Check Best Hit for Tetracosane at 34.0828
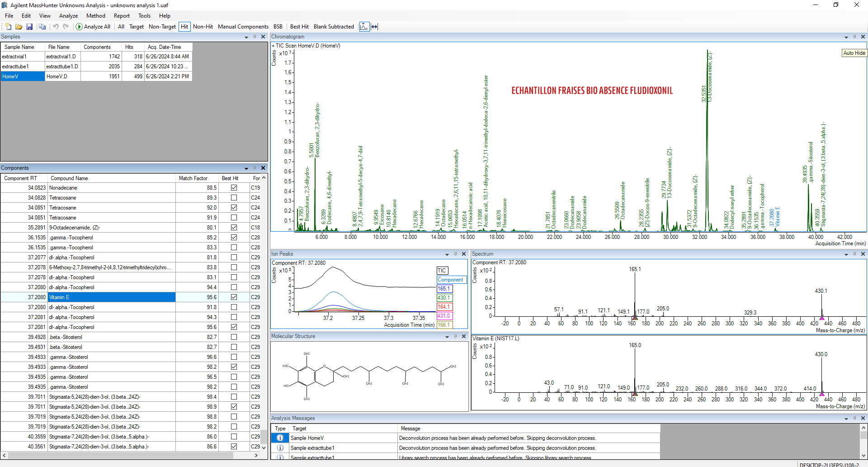868x467 pixels. pos(234,198)
